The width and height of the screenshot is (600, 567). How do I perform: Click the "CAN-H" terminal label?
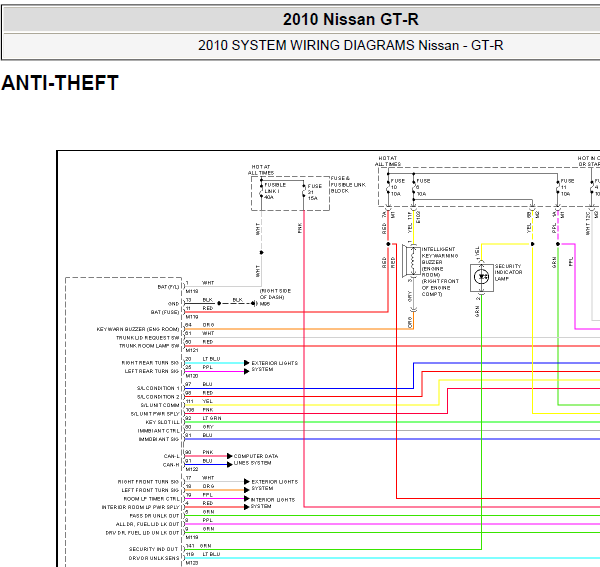click(171, 465)
